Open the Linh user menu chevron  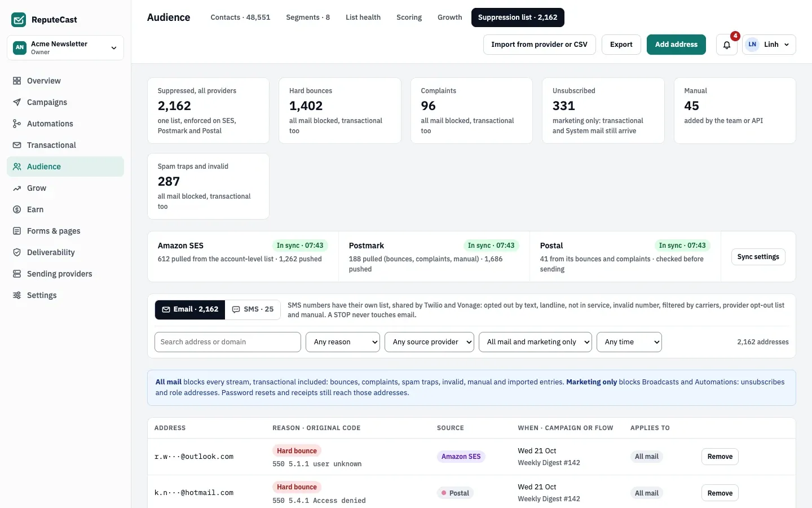787,45
